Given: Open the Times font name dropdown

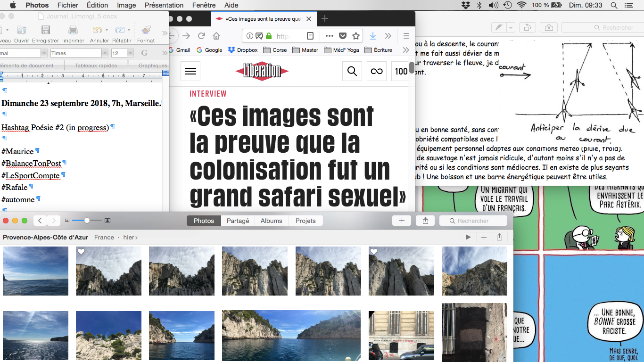Looking at the screenshot, I should (x=105, y=53).
